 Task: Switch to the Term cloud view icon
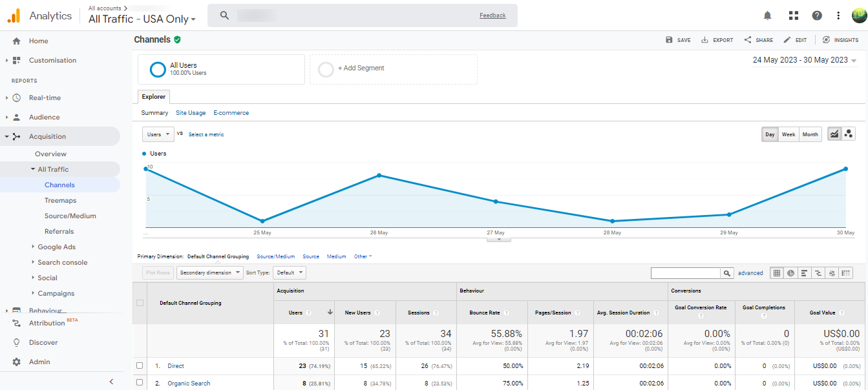click(832, 273)
